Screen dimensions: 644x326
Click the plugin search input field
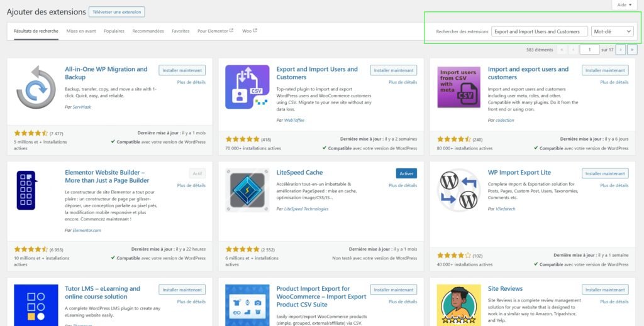tap(539, 31)
